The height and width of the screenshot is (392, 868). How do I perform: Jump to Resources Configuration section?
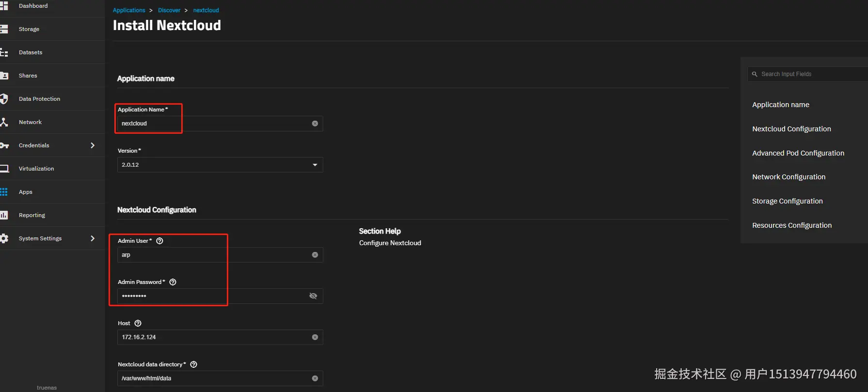(792, 225)
